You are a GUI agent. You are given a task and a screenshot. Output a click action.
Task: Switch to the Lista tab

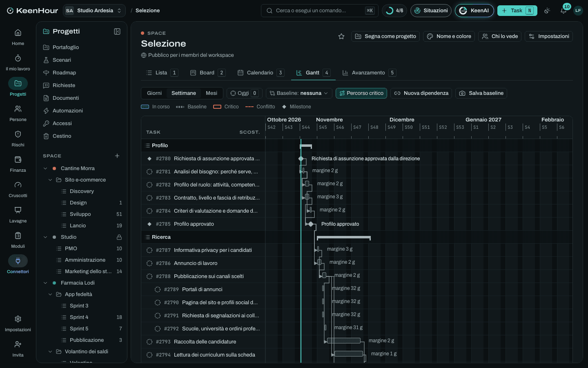click(x=162, y=73)
